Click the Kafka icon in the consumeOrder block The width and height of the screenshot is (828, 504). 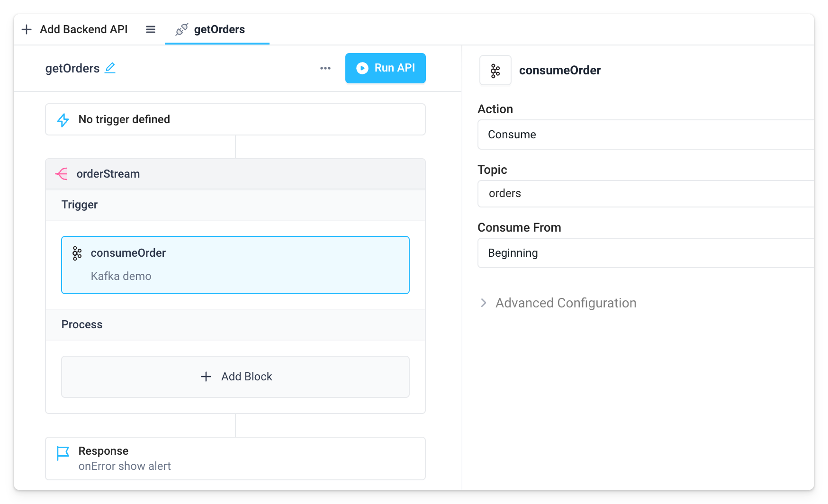(x=77, y=252)
